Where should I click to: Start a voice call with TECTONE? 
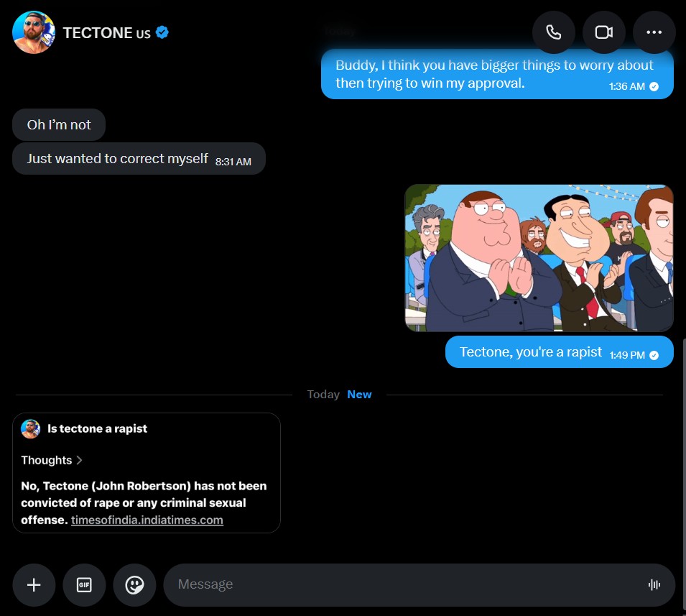click(553, 32)
